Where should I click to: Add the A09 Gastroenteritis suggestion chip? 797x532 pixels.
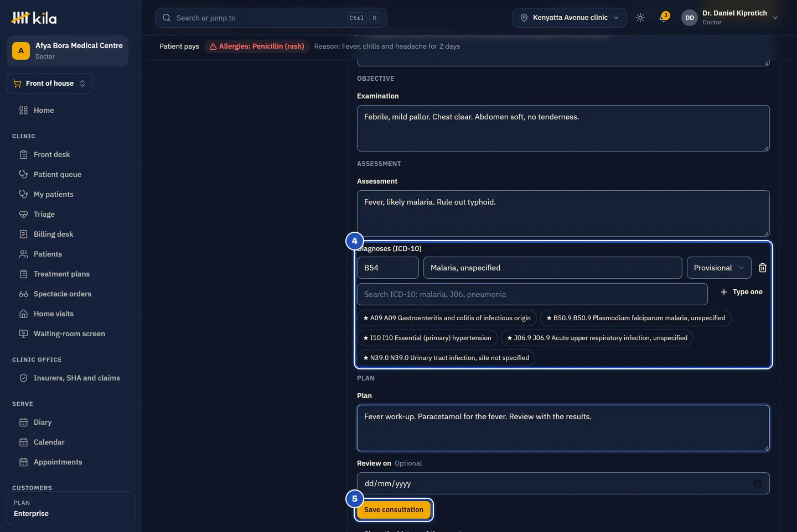pos(447,318)
